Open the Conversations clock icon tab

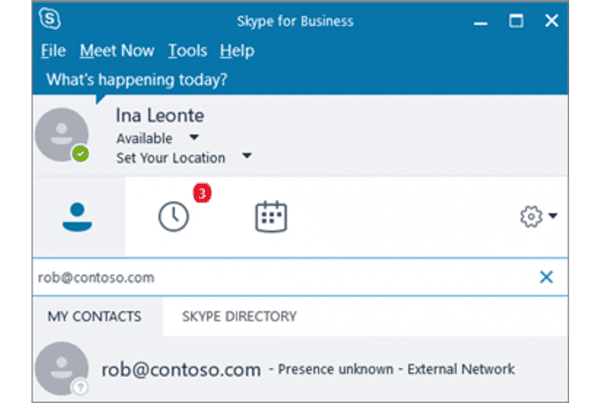[174, 217]
